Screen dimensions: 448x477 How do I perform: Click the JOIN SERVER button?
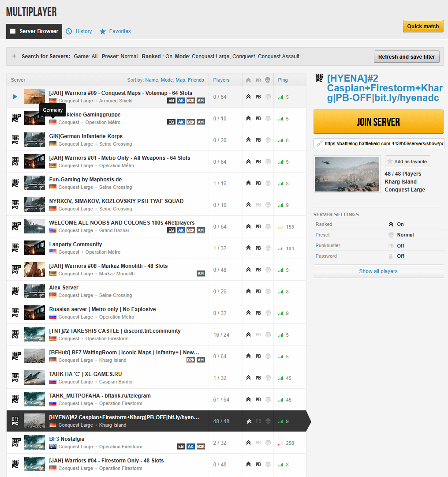click(x=378, y=122)
